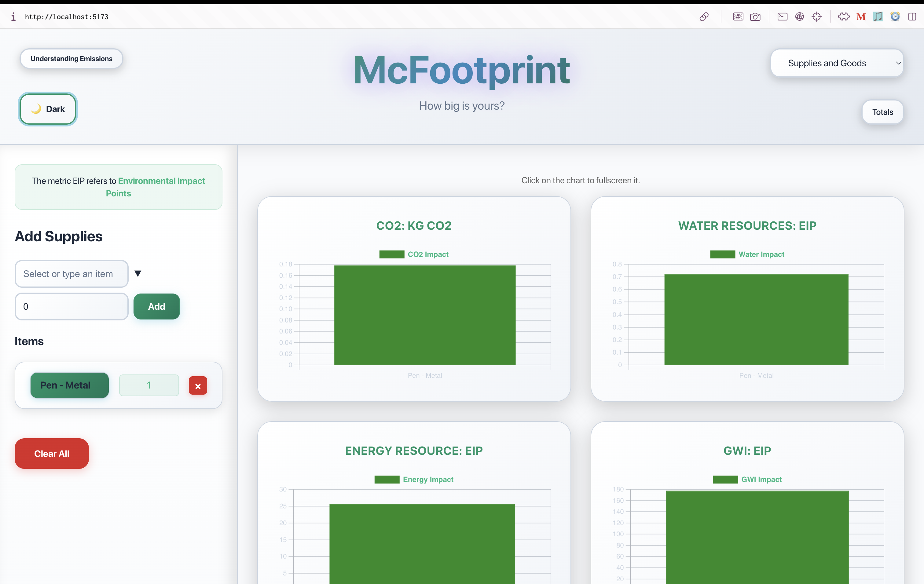Click the alarm clock extension icon

(895, 16)
